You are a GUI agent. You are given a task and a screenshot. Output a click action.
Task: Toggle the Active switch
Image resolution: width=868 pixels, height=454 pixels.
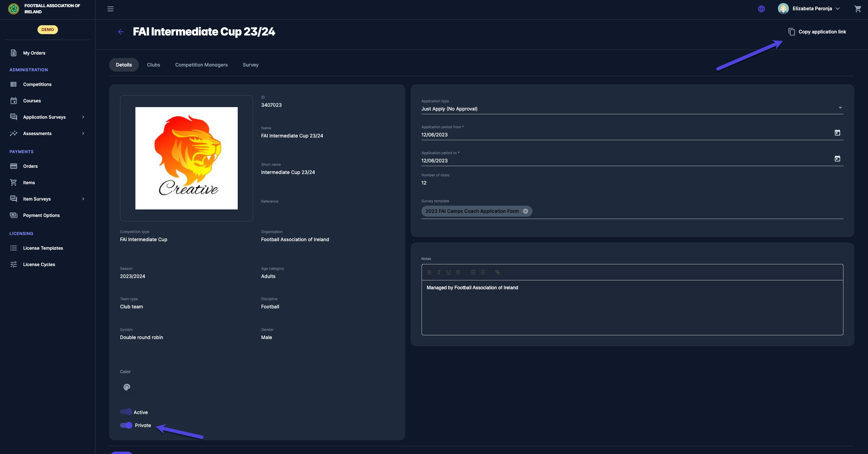tap(126, 412)
